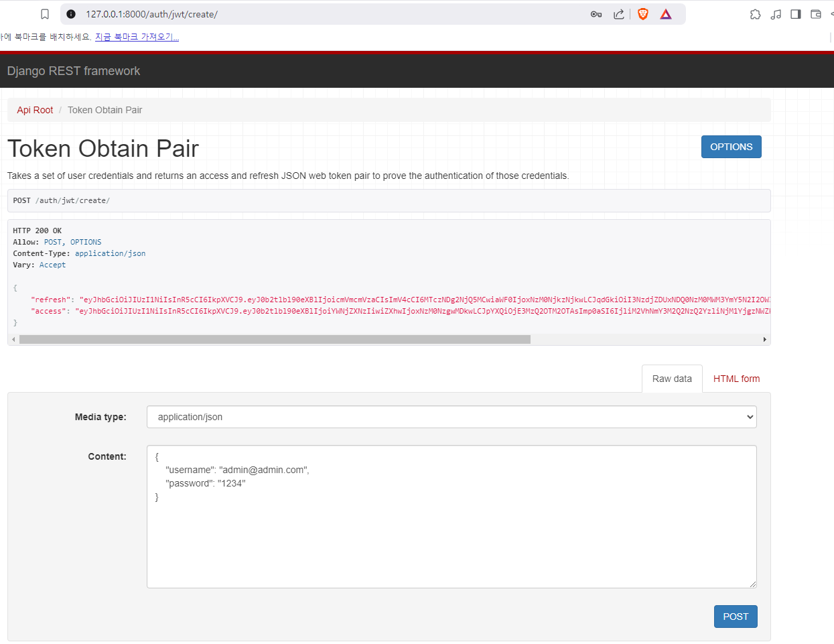
Task: Click the media control music icon
Action: pos(776,14)
